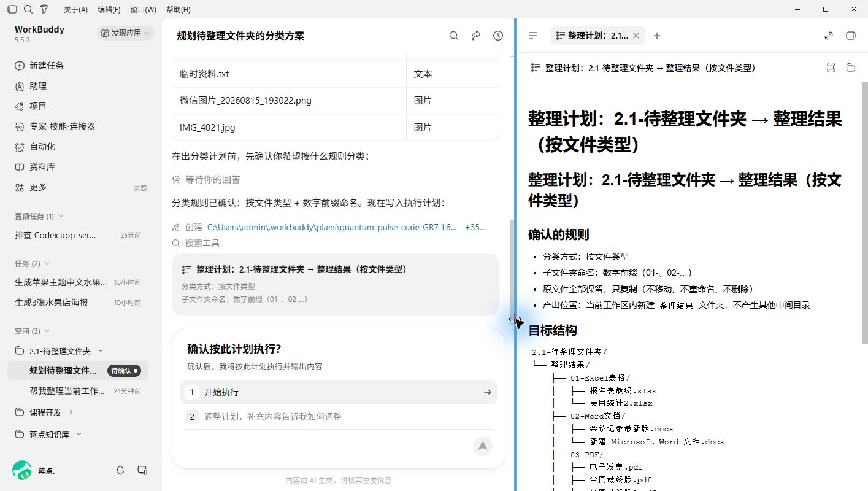868x491 pixels.
Task: Click the focus frame icon beside plan title
Action: [831, 68]
